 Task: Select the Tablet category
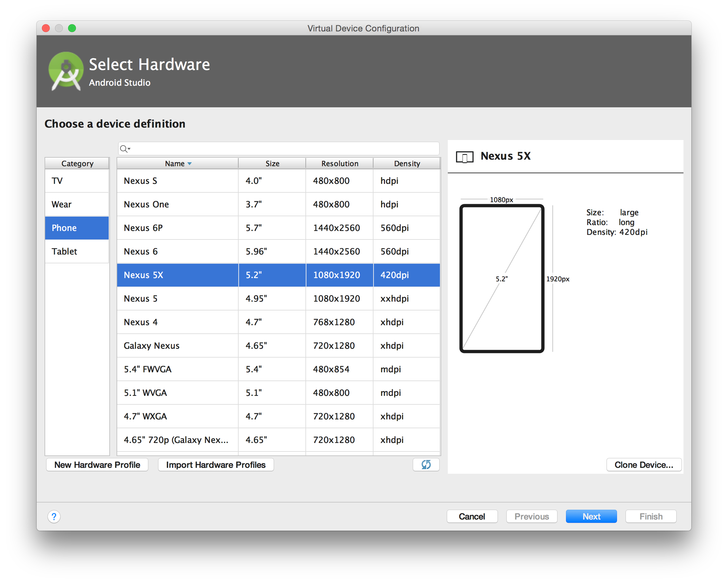77,252
